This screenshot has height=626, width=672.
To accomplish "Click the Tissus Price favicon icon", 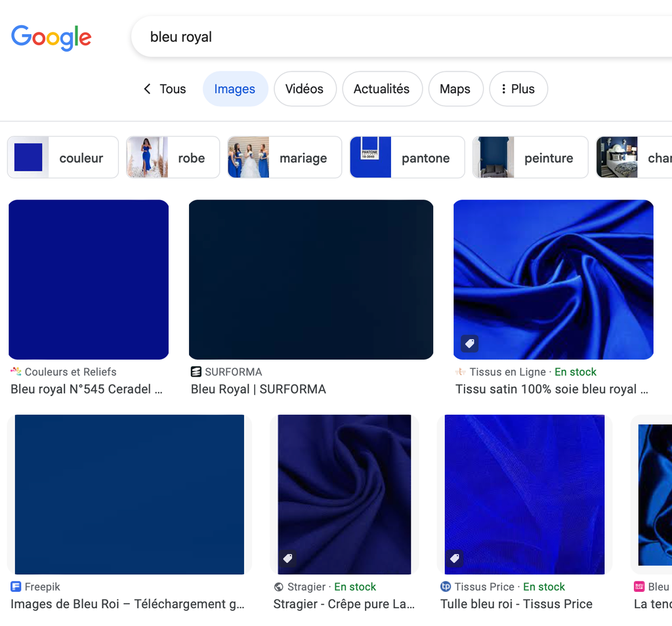I will (x=446, y=587).
